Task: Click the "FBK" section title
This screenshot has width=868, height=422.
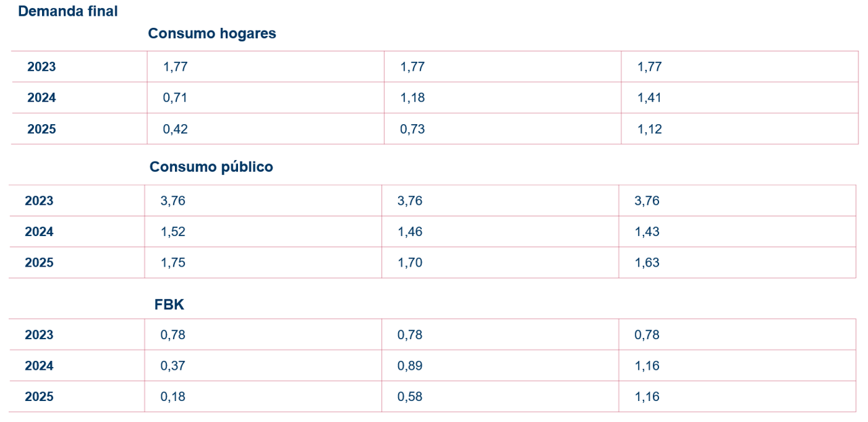Action: pyautogui.click(x=170, y=305)
